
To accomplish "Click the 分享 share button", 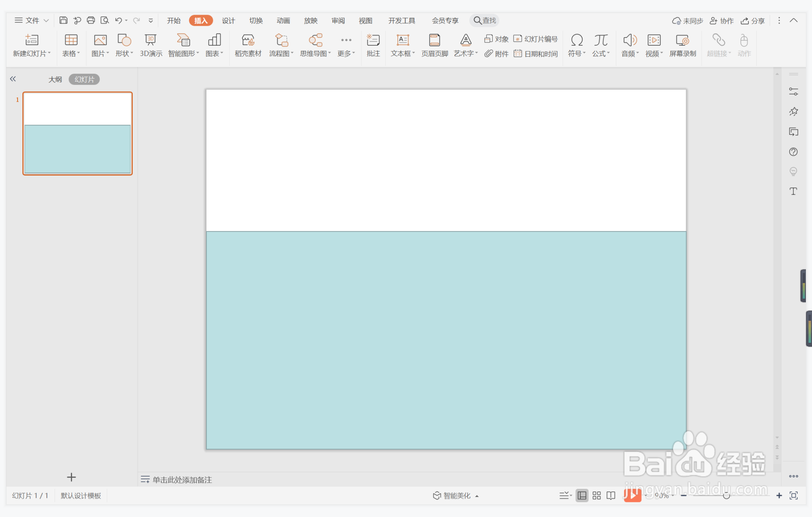I will 753,21.
